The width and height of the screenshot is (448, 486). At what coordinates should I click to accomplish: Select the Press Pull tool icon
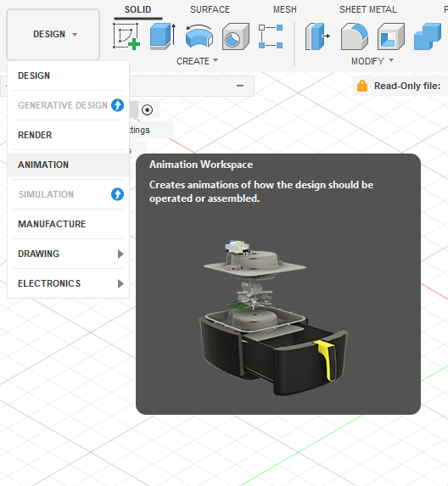pos(317,36)
